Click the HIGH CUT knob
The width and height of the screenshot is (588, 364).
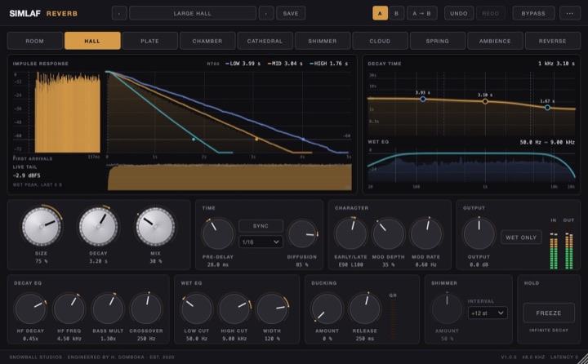pos(234,309)
